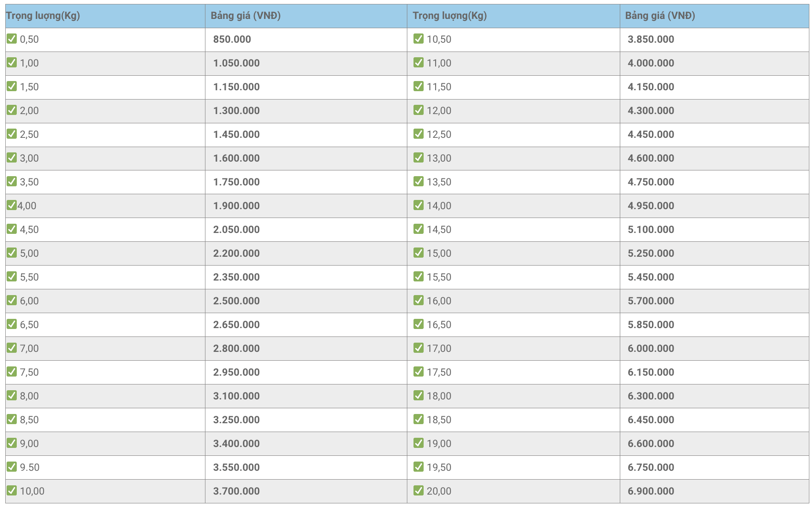The image size is (812, 510).
Task: Select the price 6.900.000
Action: [651, 491]
